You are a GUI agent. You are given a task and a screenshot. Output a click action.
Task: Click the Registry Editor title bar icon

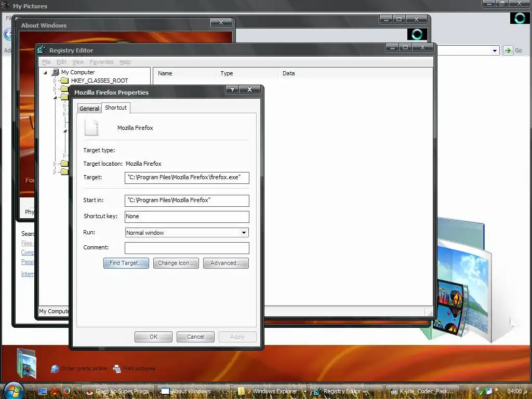point(41,50)
